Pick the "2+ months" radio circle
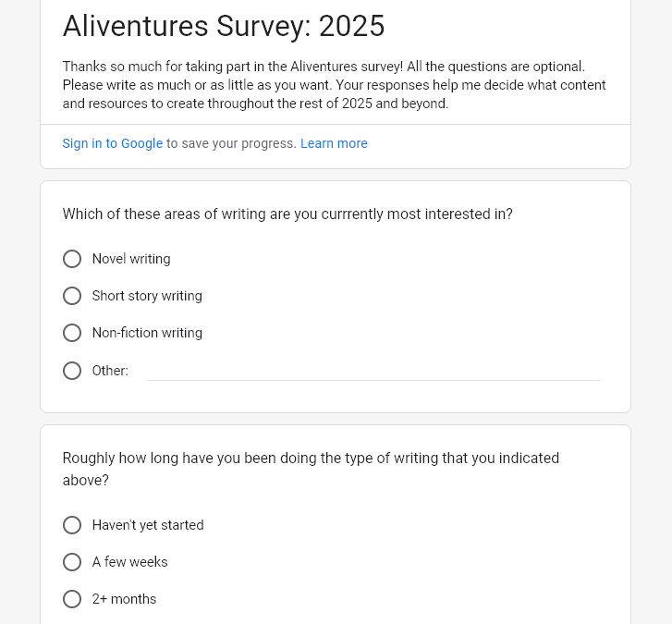Image resolution: width=672 pixels, height=624 pixels. click(72, 599)
